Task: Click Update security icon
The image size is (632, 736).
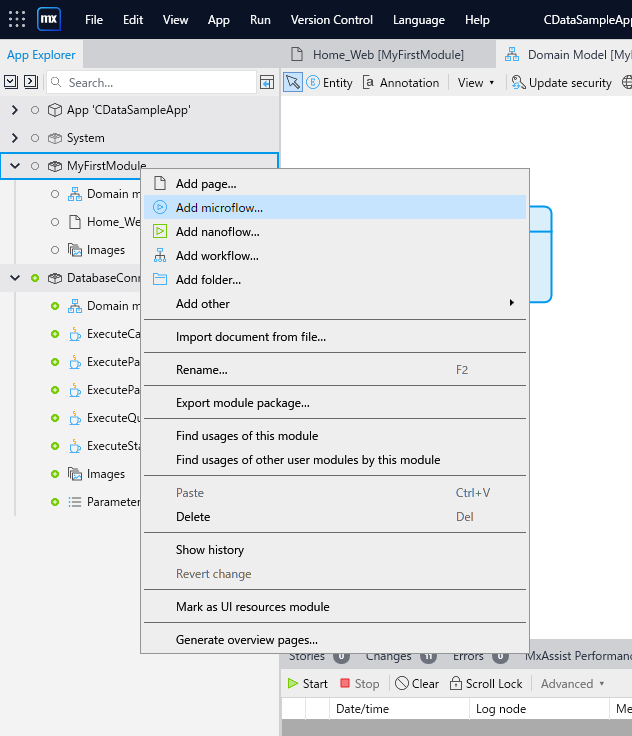Action: tap(518, 83)
